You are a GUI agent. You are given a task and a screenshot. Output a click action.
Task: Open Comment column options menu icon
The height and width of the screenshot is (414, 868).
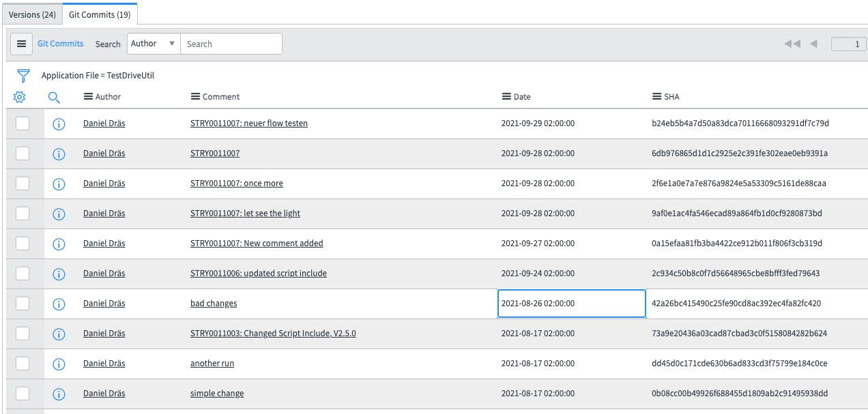click(x=195, y=97)
